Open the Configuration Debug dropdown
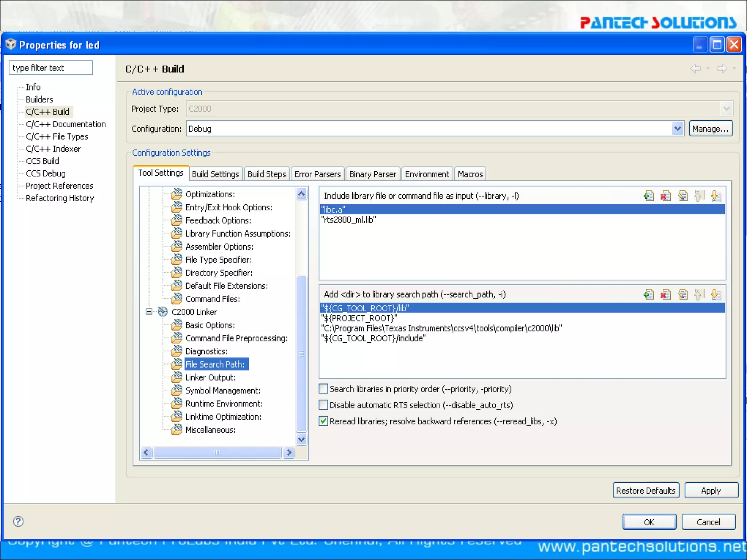 [677, 129]
